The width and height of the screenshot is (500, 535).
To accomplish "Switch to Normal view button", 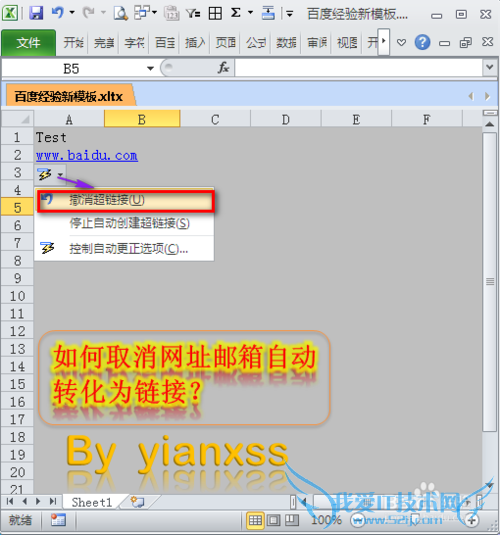I will [x=255, y=520].
